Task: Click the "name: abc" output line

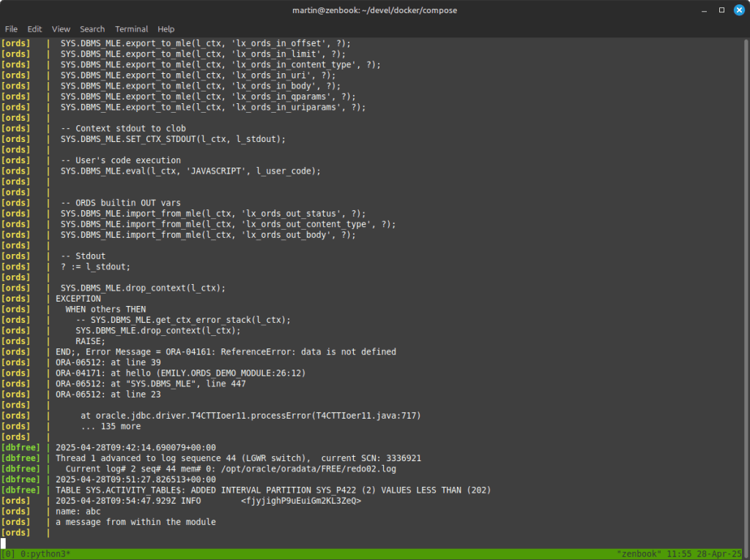Action: pos(81,511)
